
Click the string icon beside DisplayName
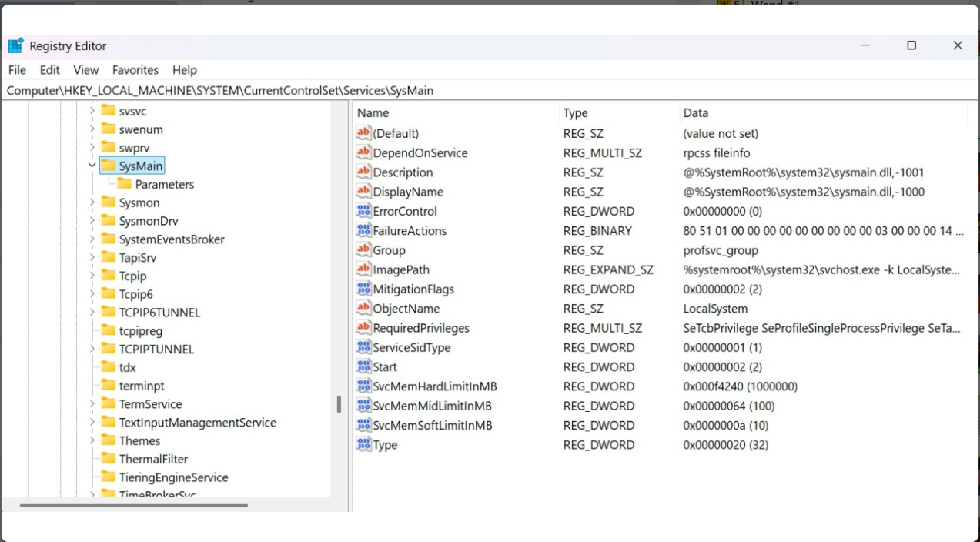tap(364, 192)
